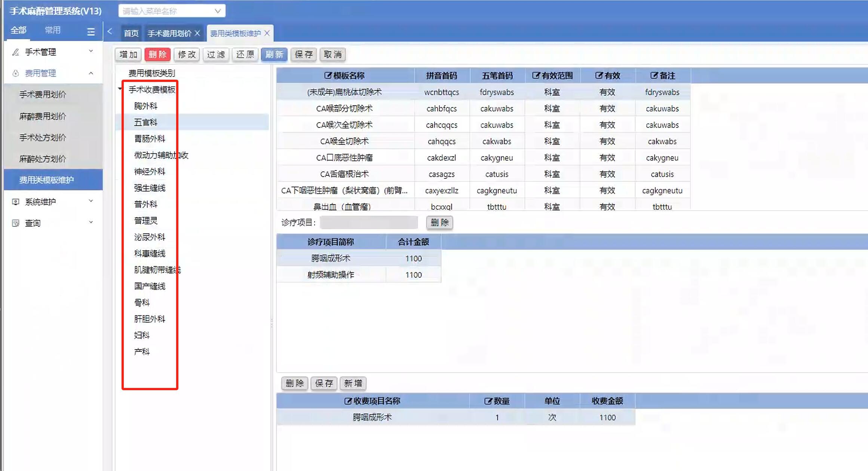Click the 手术管理 pencil icon
The height and width of the screenshot is (471, 868).
16,52
